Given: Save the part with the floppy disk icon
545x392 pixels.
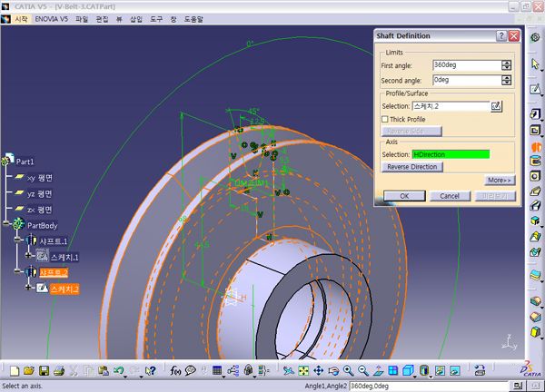Looking at the screenshot, I should [x=45, y=371].
